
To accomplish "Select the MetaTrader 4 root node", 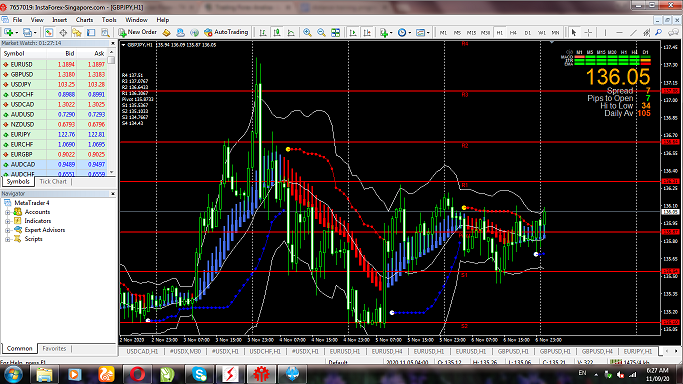I will (32, 203).
